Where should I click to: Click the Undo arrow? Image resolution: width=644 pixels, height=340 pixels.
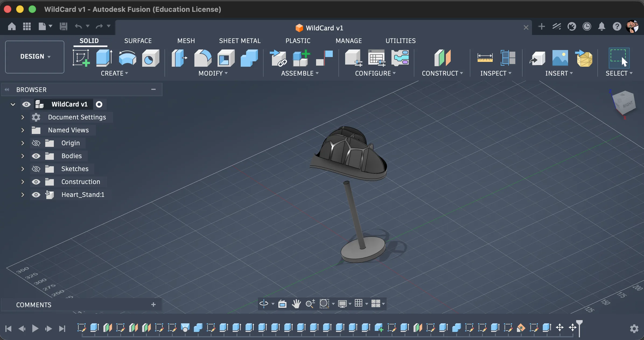click(78, 26)
